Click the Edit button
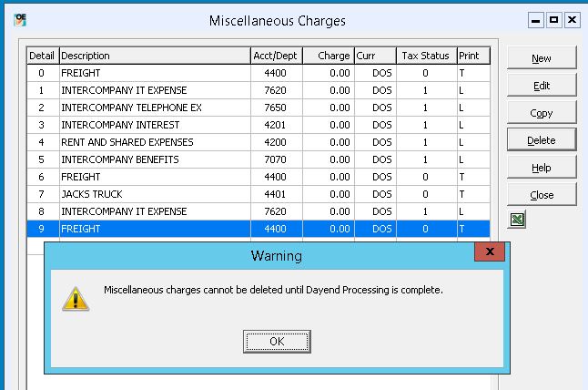 click(x=542, y=86)
